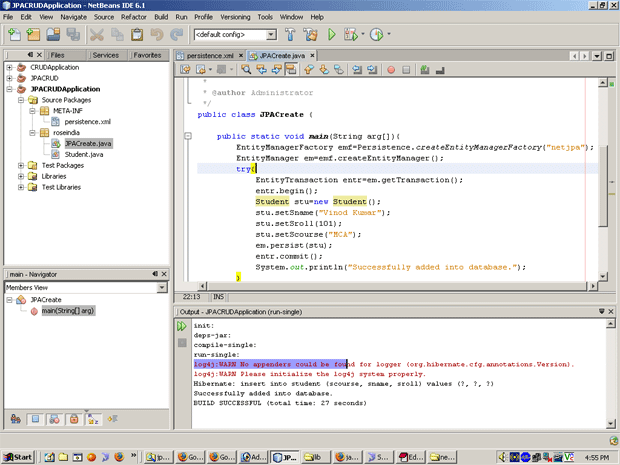Run the main project with green arrow
The image size is (620, 465).
pos(332,35)
